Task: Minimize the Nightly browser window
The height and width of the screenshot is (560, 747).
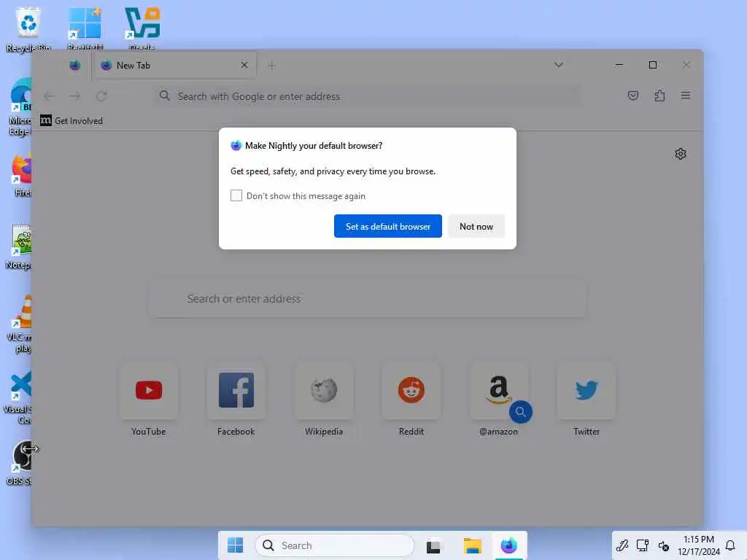Action: coord(619,65)
